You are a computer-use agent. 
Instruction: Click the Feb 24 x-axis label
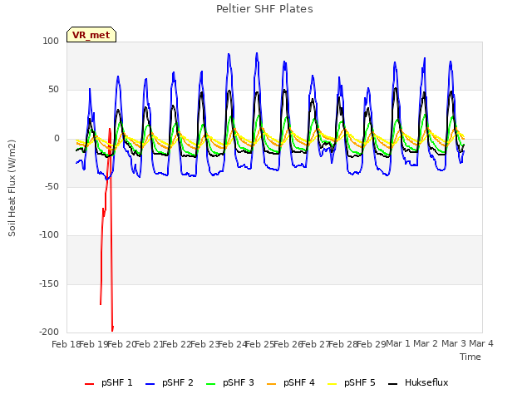click(x=232, y=344)
